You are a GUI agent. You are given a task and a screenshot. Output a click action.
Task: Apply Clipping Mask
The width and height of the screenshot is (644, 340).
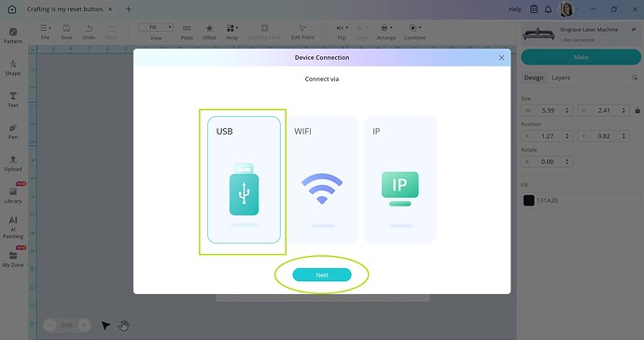pos(264,32)
